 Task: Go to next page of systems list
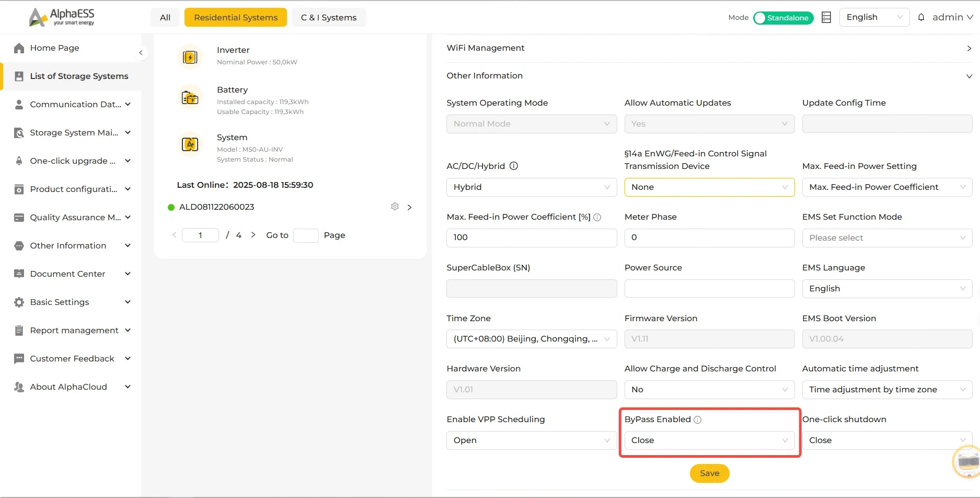253,235
